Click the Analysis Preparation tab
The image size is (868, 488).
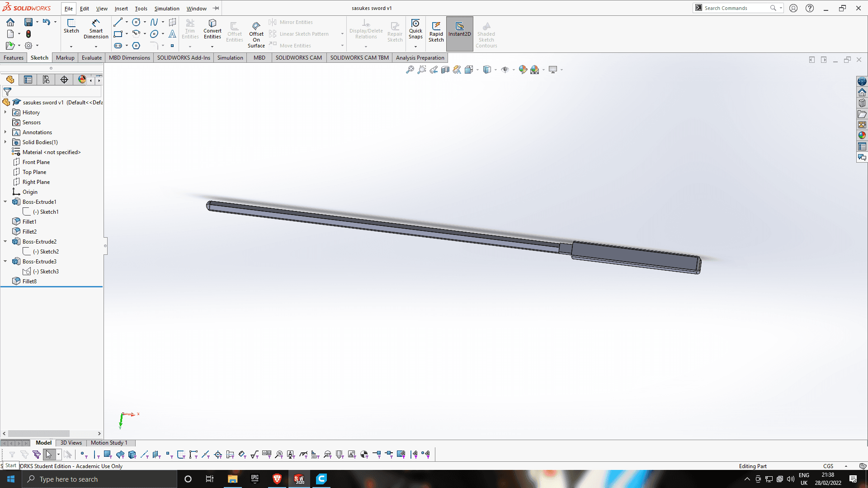click(x=420, y=57)
